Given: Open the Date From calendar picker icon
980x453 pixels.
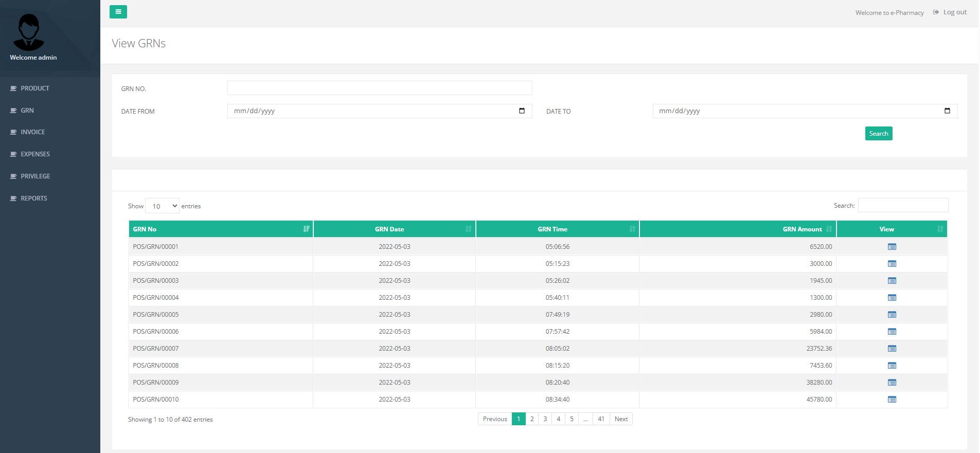Looking at the screenshot, I should click(x=522, y=111).
